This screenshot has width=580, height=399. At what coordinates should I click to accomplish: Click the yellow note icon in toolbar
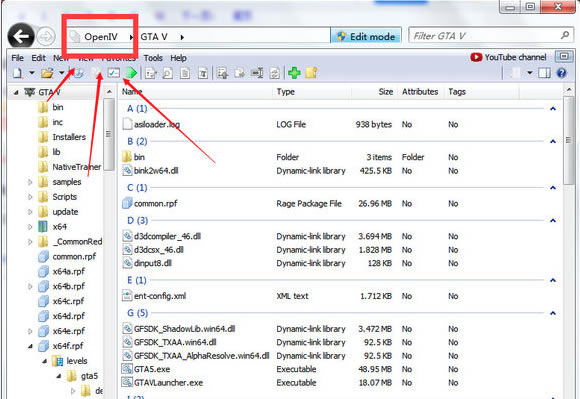point(311,73)
